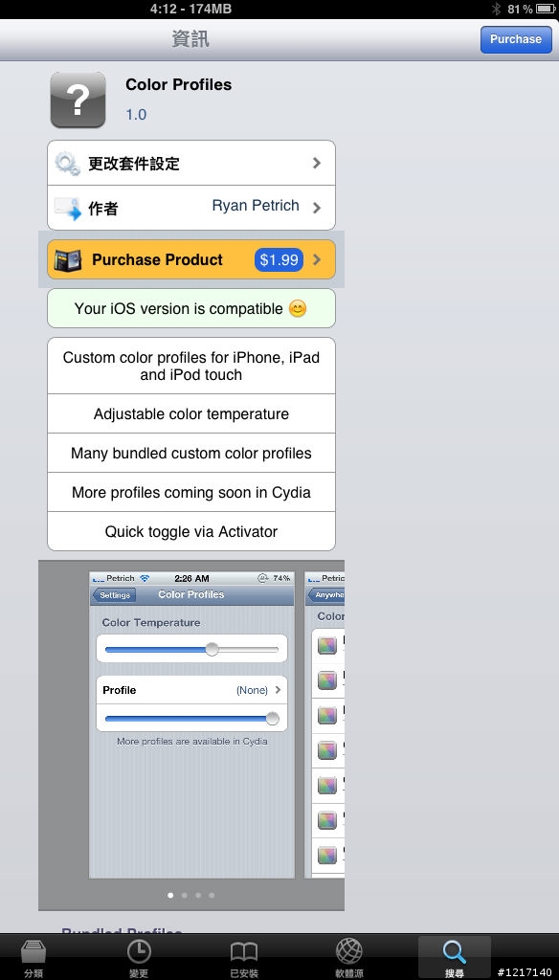Open the Ryan Petrich author row chevron
The image size is (559, 980).
317,208
